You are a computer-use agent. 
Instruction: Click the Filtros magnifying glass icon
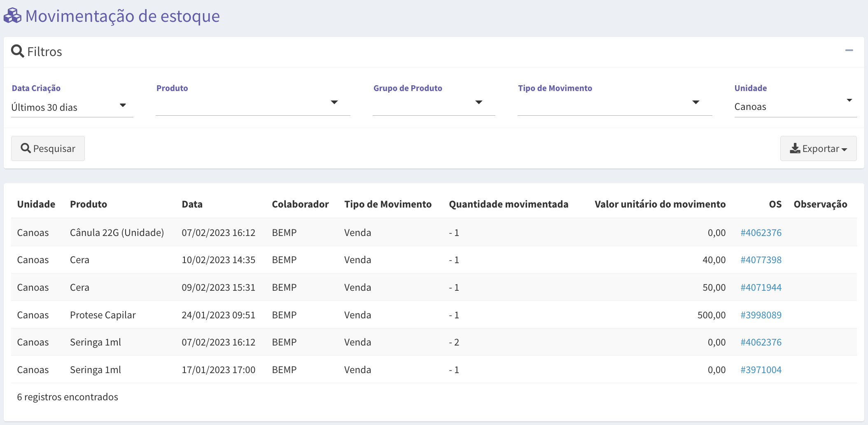tap(17, 51)
